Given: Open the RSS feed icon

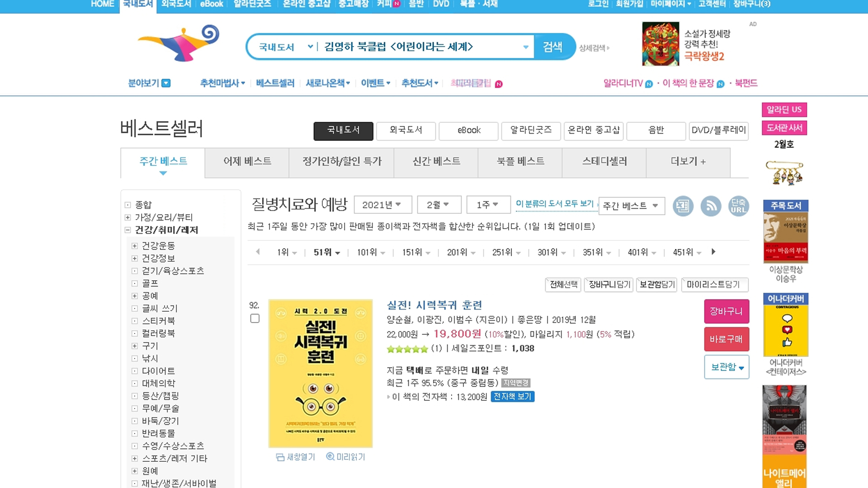Looking at the screenshot, I should click(x=711, y=206).
